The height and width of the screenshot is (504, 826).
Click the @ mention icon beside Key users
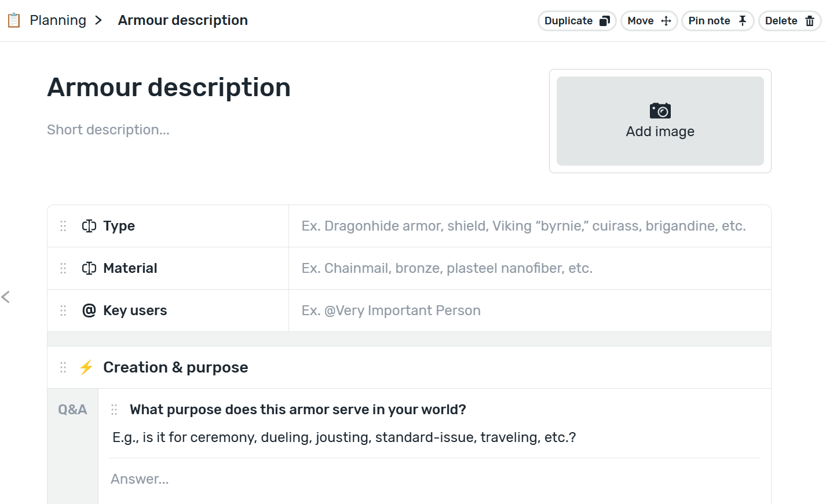pos(89,311)
